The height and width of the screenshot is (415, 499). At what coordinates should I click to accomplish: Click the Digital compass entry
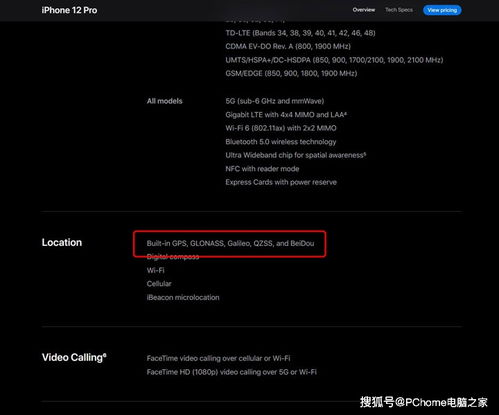(x=173, y=257)
